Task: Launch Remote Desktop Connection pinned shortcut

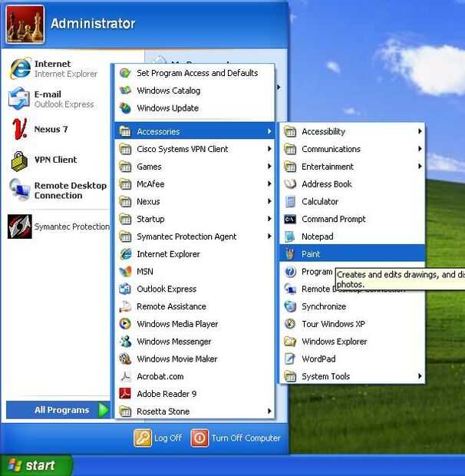Action: coord(58,190)
